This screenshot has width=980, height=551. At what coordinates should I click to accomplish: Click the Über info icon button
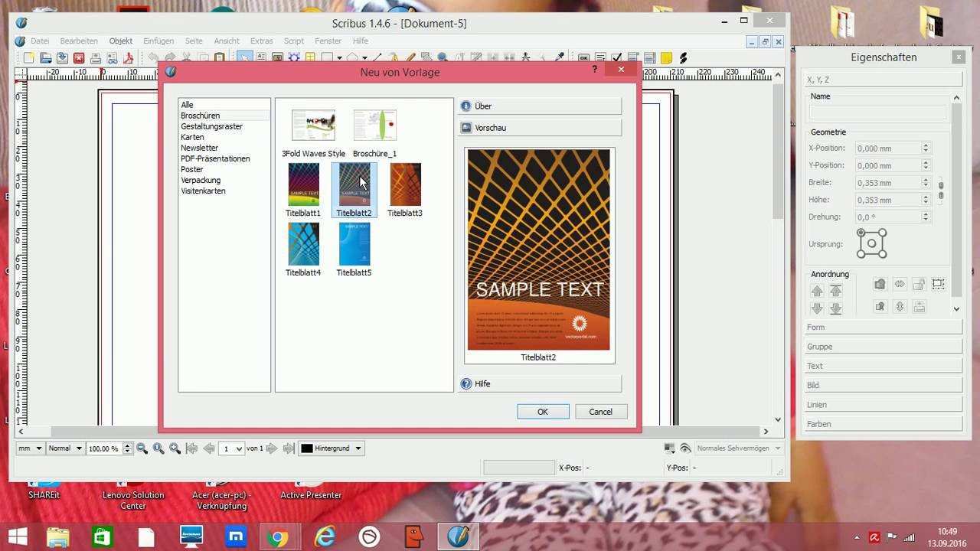tap(465, 106)
